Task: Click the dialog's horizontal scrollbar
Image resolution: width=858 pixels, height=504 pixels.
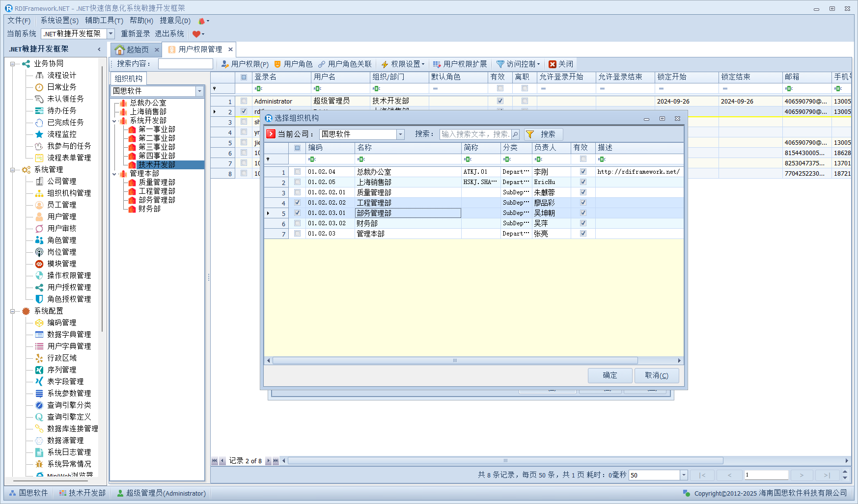Action: pyautogui.click(x=454, y=361)
